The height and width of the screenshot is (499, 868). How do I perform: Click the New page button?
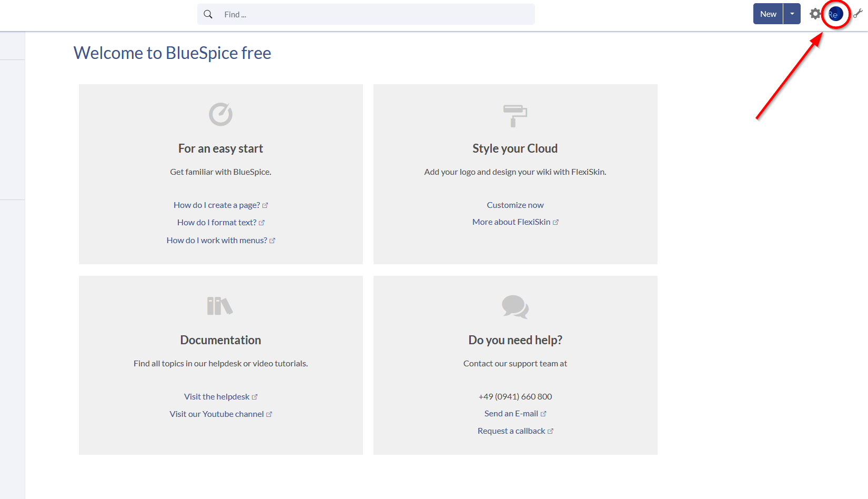768,14
